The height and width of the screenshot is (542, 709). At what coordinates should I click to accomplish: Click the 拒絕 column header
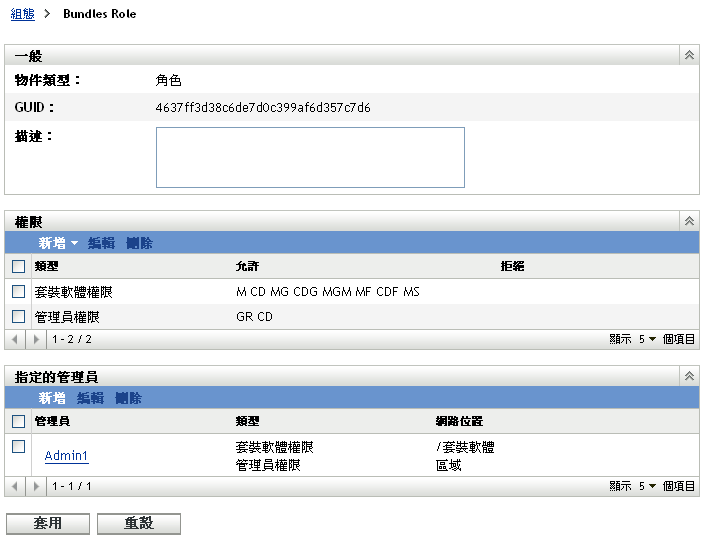(512, 266)
